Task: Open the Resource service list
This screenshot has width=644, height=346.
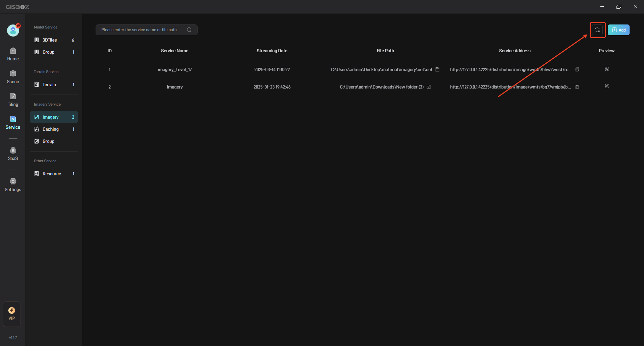Action: coord(54,174)
